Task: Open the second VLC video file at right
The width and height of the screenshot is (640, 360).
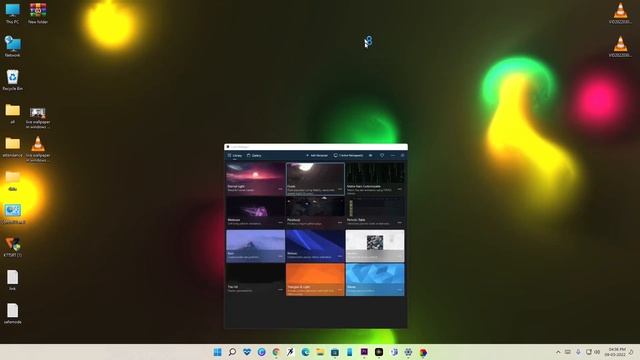Action: tap(620, 47)
